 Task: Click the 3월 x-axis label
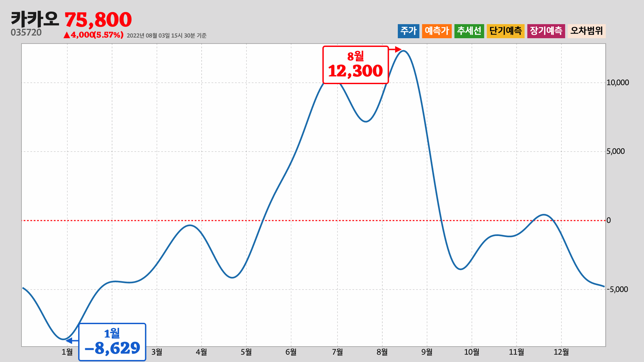click(x=157, y=352)
